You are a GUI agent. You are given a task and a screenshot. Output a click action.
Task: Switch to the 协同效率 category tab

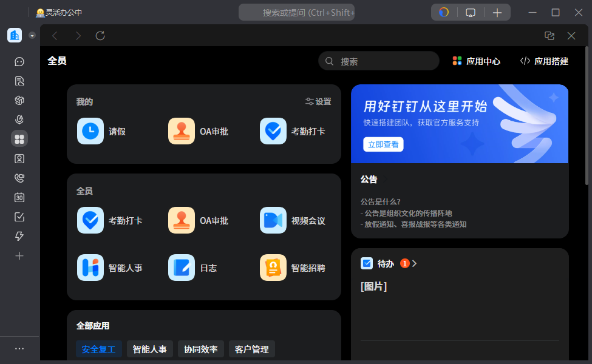coord(201,349)
